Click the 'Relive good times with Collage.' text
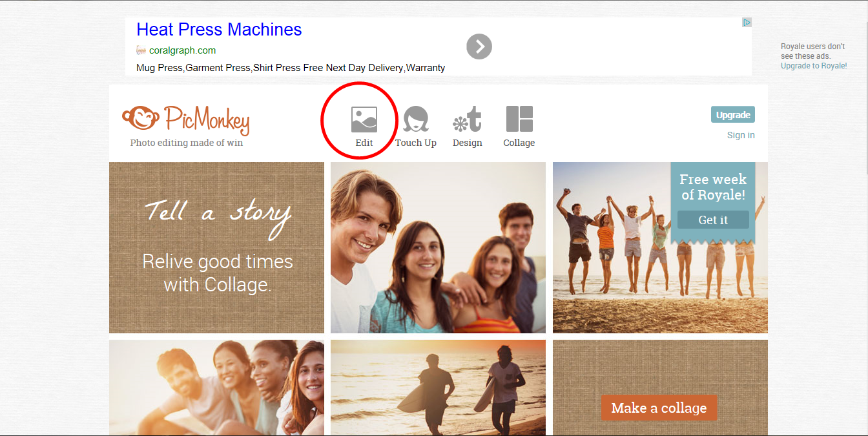This screenshot has width=868, height=436. pyautogui.click(x=217, y=273)
